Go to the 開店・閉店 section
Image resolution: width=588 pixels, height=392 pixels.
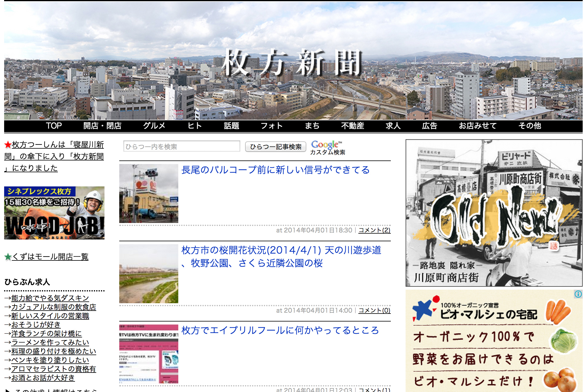pos(102,126)
